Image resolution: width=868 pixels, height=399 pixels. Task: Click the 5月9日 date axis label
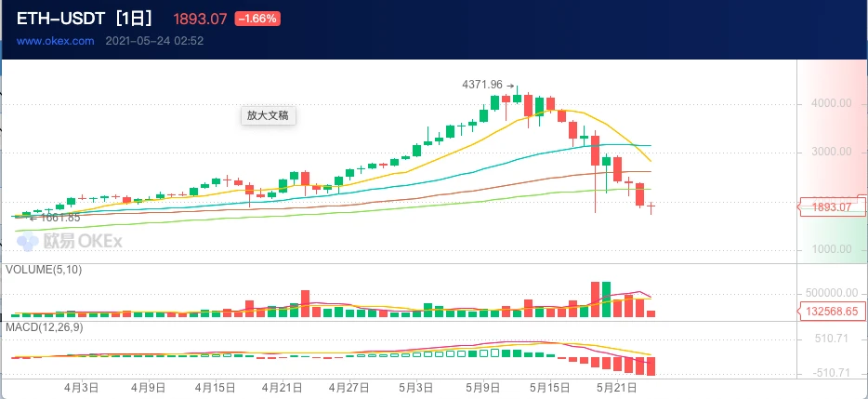pyautogui.click(x=484, y=387)
